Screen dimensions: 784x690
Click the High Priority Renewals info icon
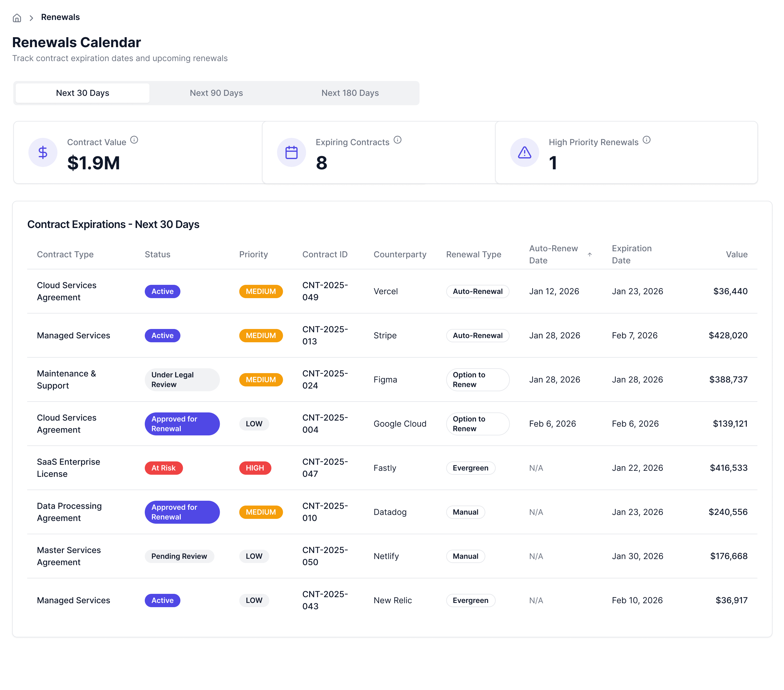coord(646,140)
